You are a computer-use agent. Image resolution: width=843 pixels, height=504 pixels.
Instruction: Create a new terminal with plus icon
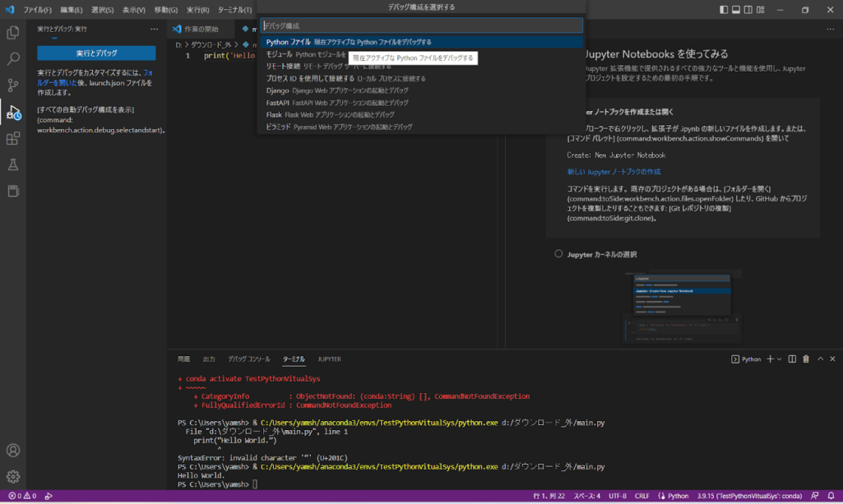point(770,359)
